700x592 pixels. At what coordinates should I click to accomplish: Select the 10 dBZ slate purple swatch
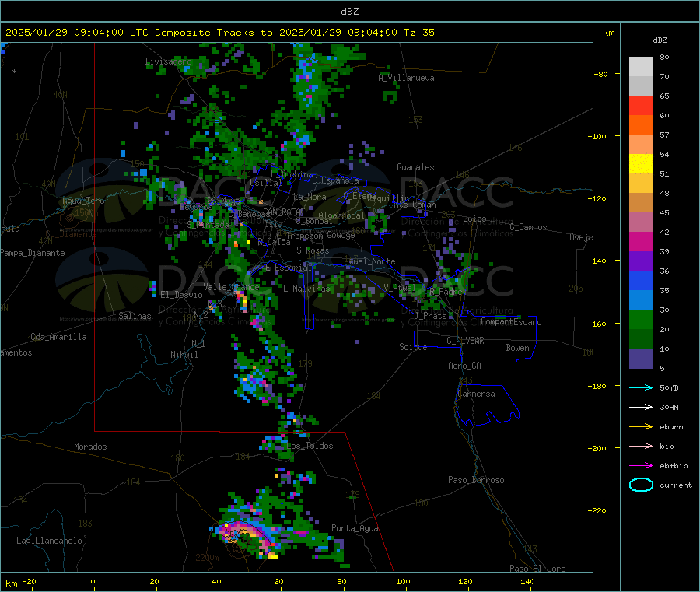click(x=641, y=359)
